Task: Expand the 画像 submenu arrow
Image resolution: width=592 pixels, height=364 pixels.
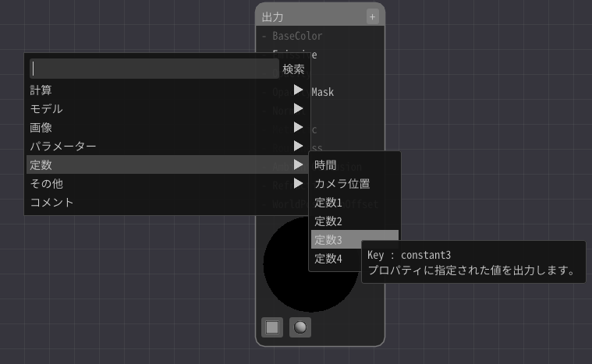Action: point(298,127)
